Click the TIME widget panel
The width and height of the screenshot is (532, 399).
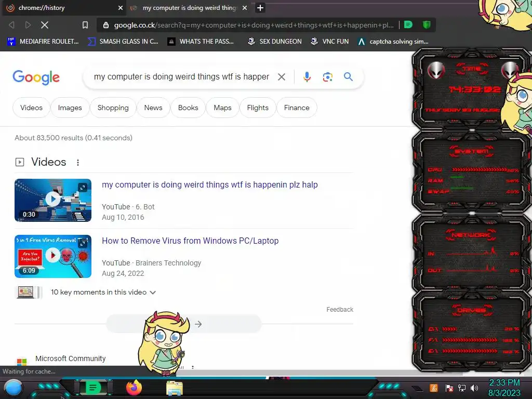pyautogui.click(x=472, y=89)
